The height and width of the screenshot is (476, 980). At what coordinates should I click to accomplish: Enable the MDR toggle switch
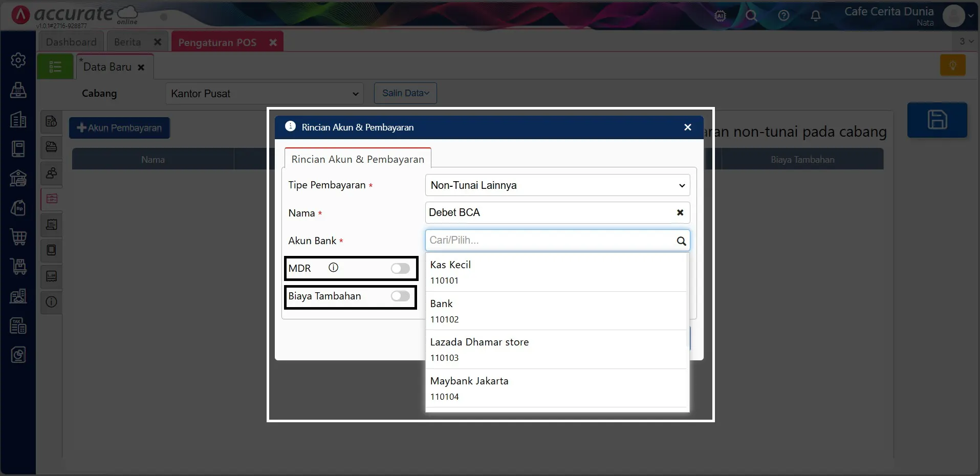pos(400,268)
